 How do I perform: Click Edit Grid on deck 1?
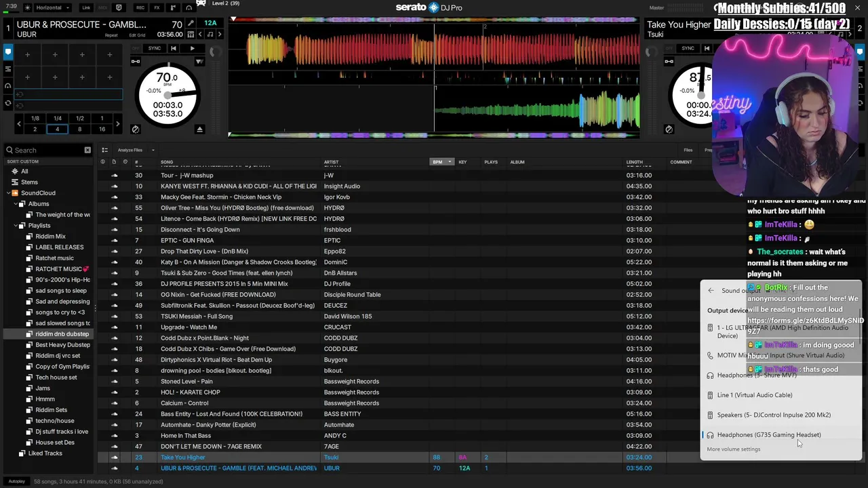137,35
